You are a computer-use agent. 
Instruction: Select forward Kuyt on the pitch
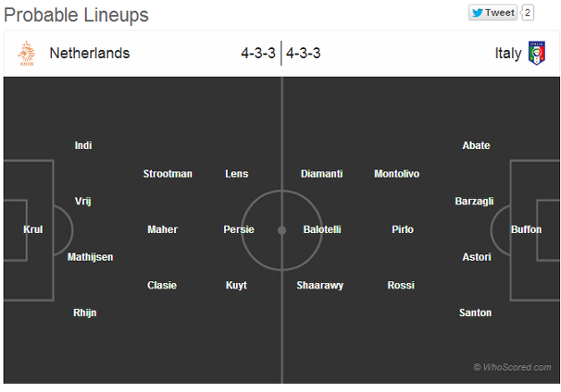point(236,285)
